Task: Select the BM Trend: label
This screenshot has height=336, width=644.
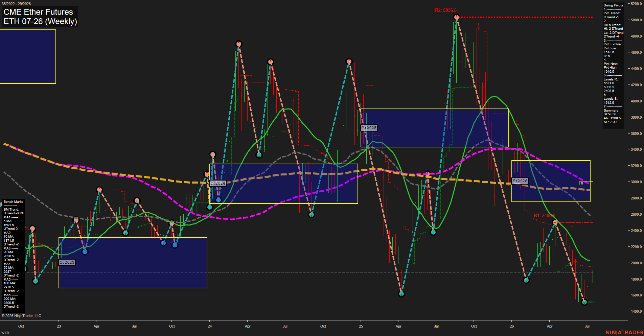Action: [11, 210]
